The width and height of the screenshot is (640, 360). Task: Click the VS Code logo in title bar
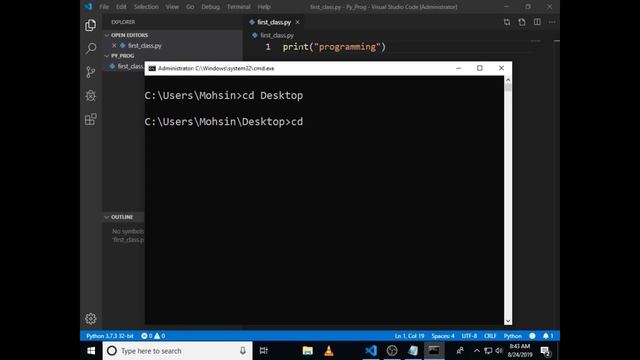[89, 7]
